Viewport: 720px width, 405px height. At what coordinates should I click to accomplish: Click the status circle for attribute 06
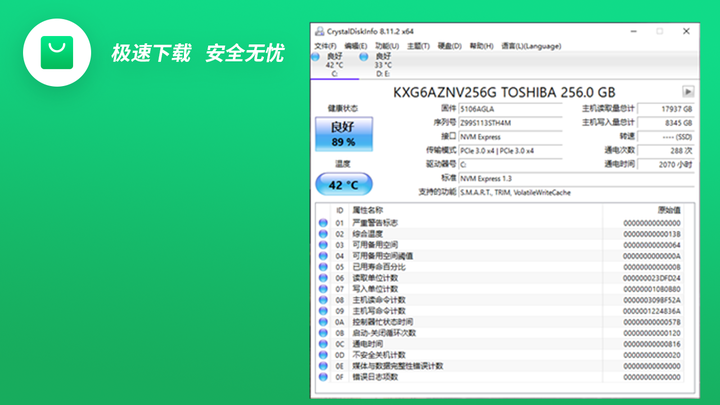click(323, 278)
